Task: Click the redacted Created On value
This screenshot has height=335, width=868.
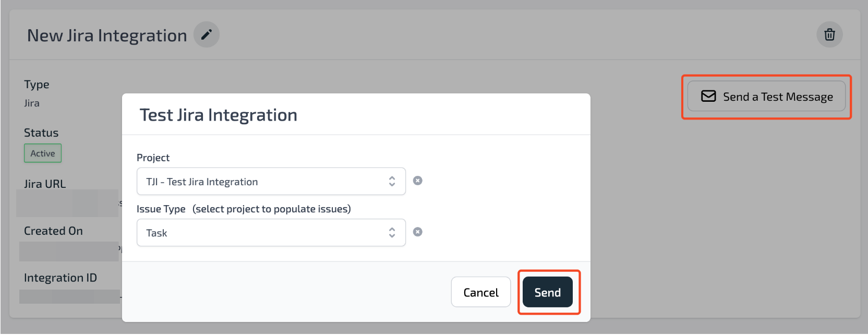Action: coord(69,251)
